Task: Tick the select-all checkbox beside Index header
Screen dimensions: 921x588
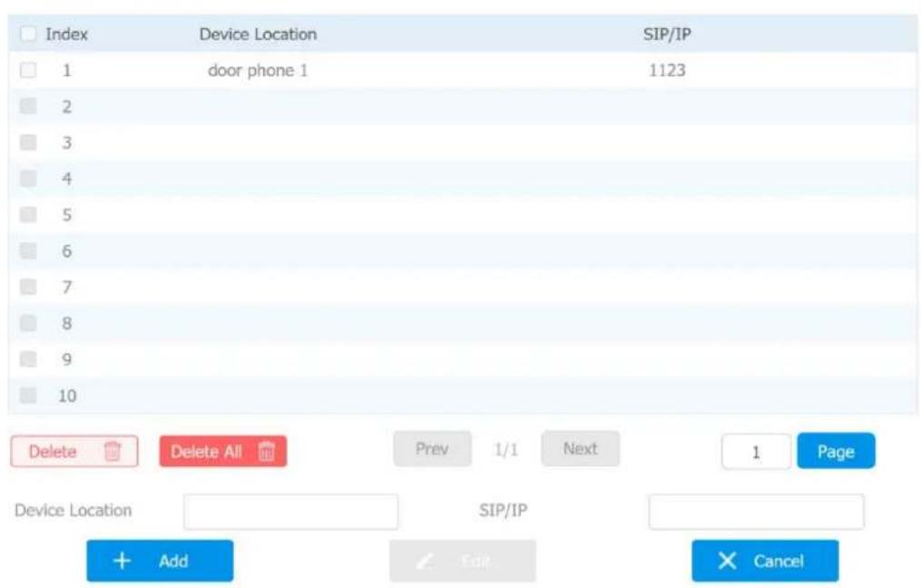Action: pyautogui.click(x=28, y=34)
